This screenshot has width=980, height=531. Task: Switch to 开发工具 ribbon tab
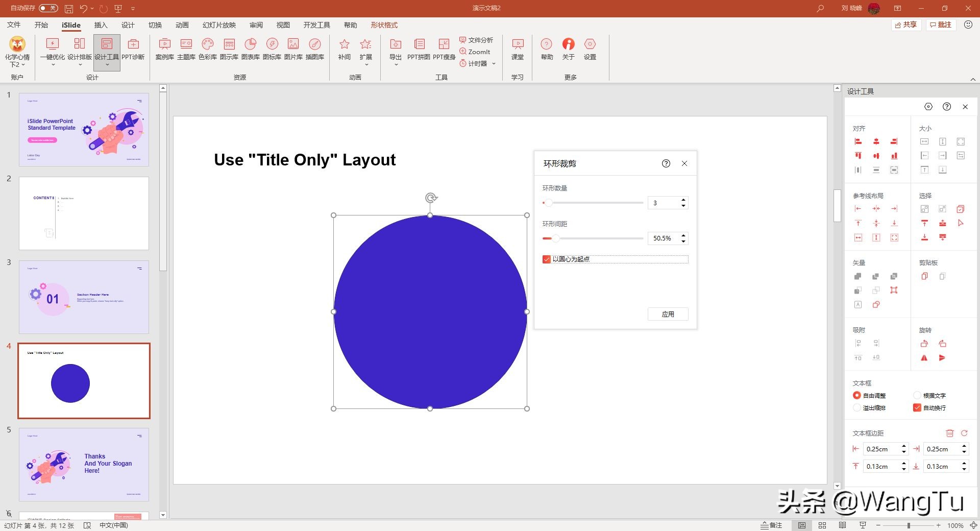[x=316, y=25]
